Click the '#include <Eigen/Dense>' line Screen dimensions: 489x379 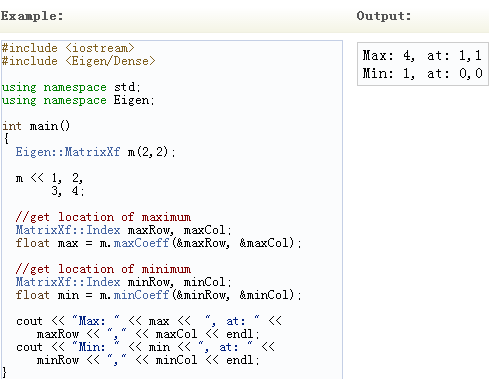click(78, 61)
